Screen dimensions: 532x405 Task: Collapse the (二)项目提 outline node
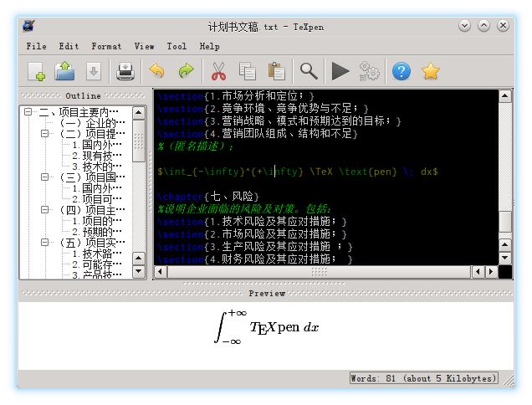coord(44,133)
